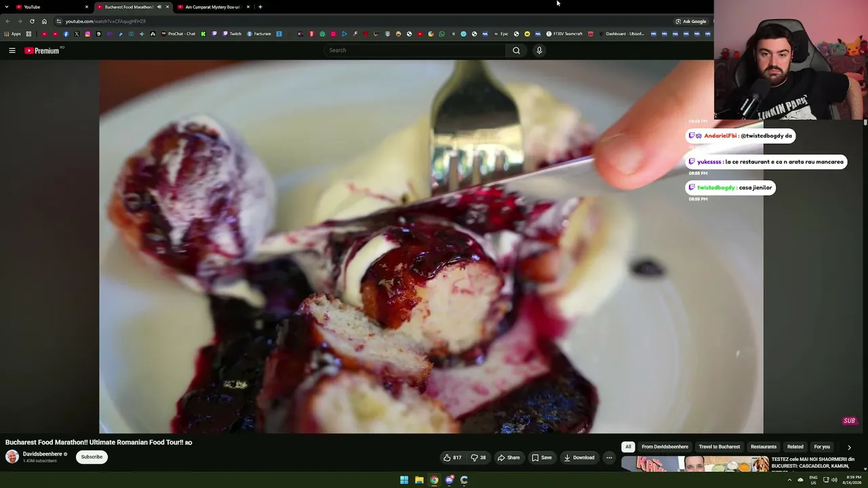The height and width of the screenshot is (488, 868).
Task: Open the Windows Start menu
Action: click(404, 480)
